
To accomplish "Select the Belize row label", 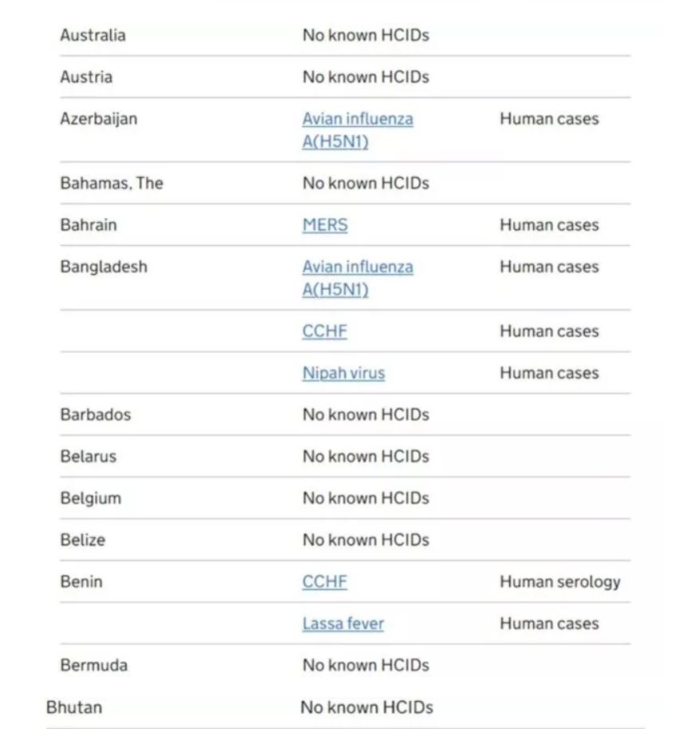I will coord(82,540).
